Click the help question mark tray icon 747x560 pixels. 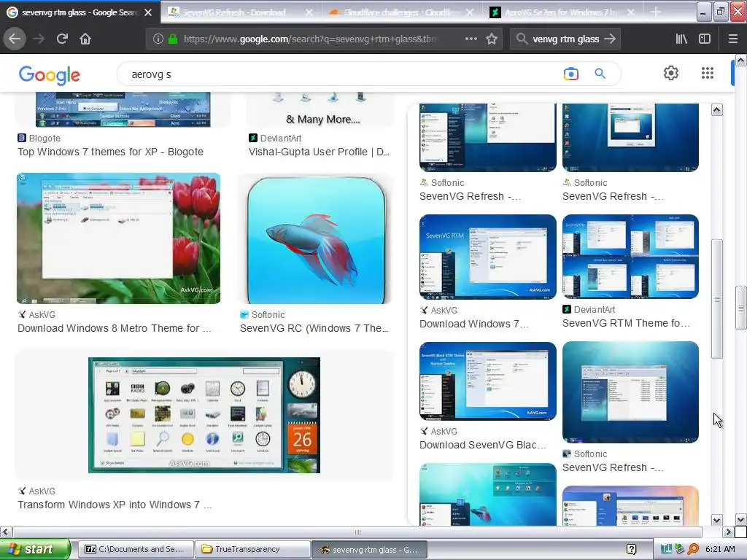pos(632,550)
